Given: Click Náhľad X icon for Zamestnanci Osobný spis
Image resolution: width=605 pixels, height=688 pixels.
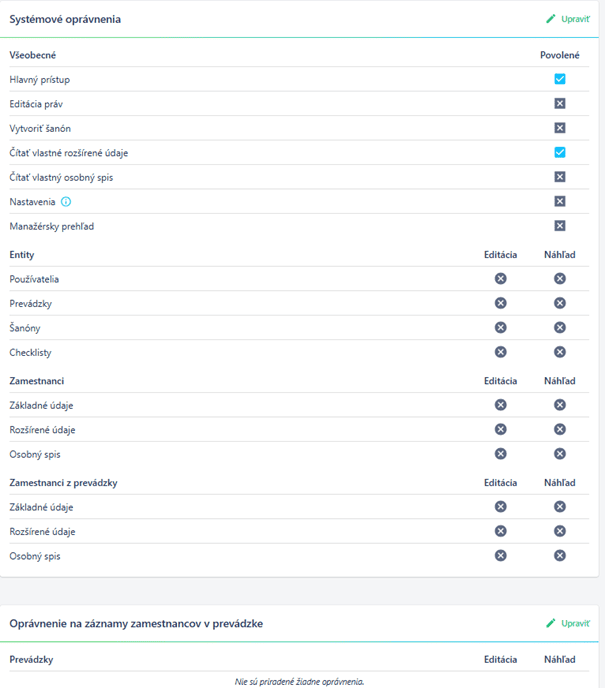Looking at the screenshot, I should 560,454.
